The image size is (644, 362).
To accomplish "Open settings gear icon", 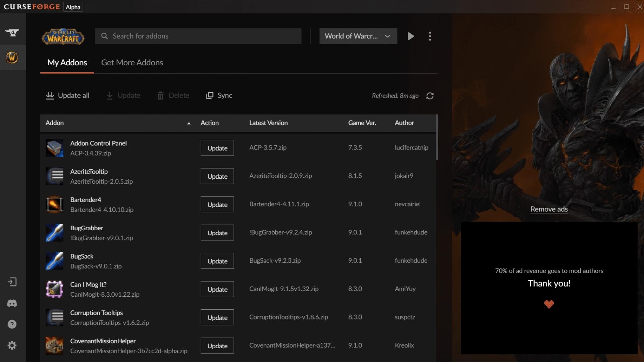I will tap(12, 345).
